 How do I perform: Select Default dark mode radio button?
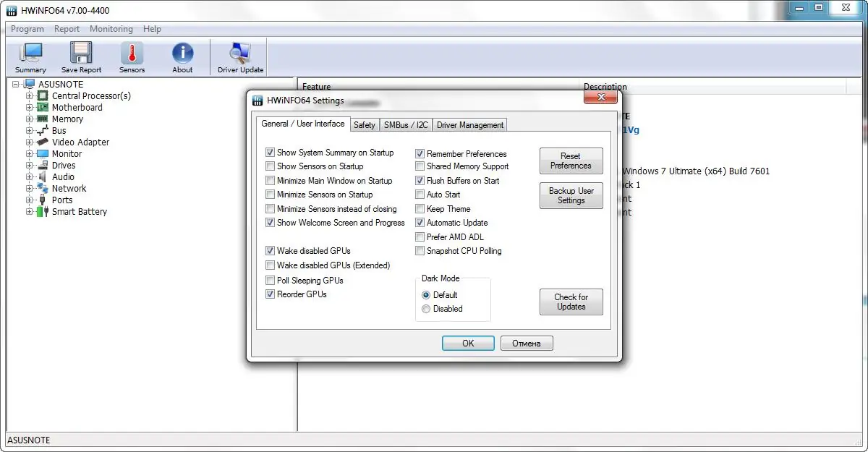tap(426, 295)
